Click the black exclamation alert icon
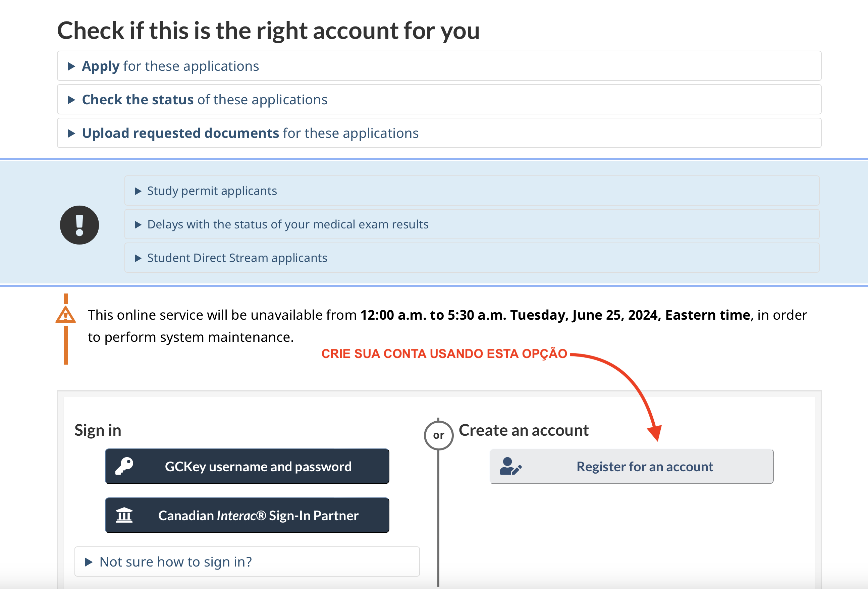The image size is (868, 589). click(x=79, y=225)
